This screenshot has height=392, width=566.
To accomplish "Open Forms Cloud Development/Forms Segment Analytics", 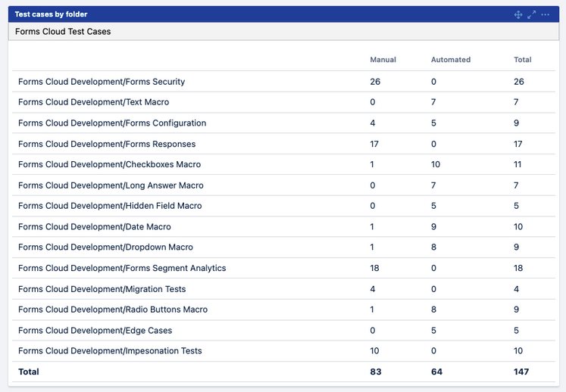I will [122, 268].
